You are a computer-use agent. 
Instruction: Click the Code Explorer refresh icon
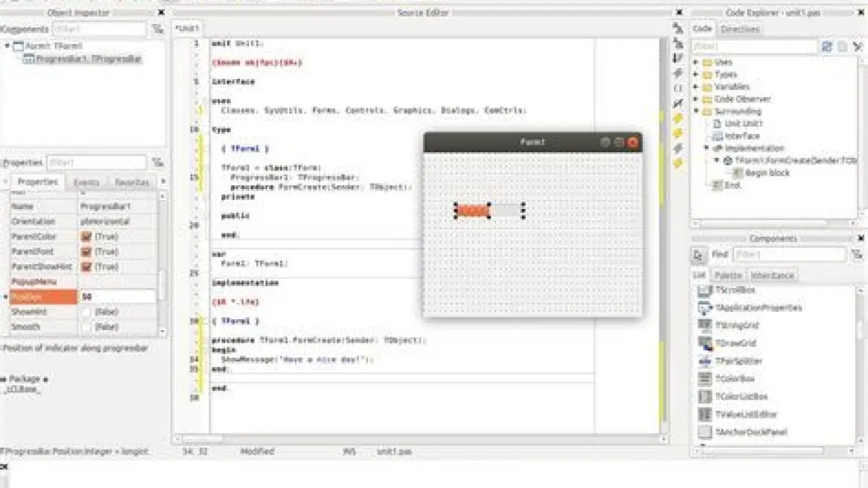click(x=827, y=46)
